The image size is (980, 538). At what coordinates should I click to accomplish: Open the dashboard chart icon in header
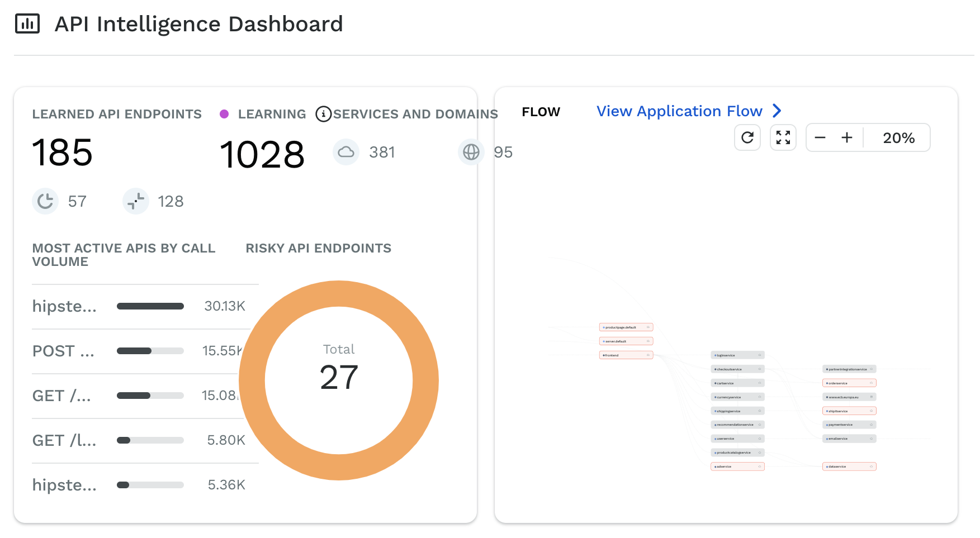pos(27,24)
